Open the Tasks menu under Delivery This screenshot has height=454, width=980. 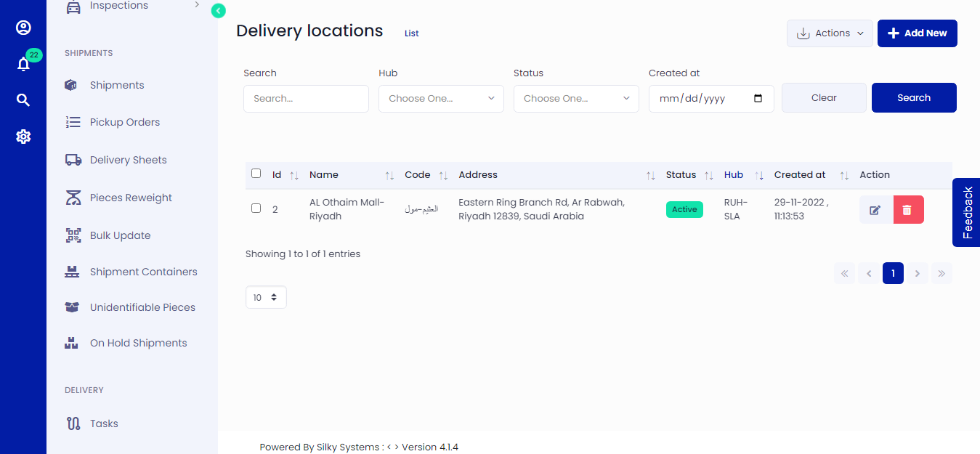(x=105, y=423)
